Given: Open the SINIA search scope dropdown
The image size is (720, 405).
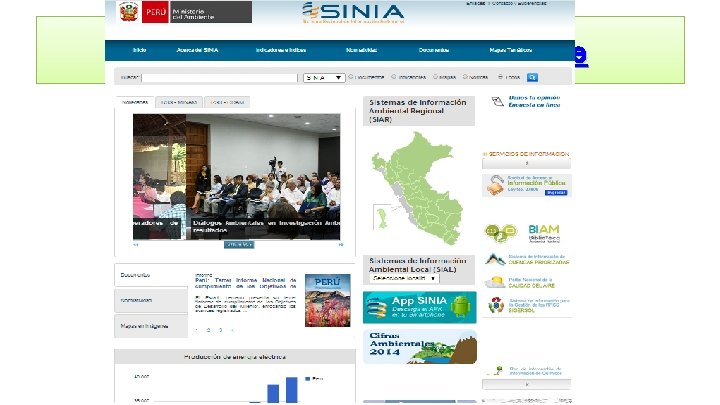Looking at the screenshot, I should 324,78.
